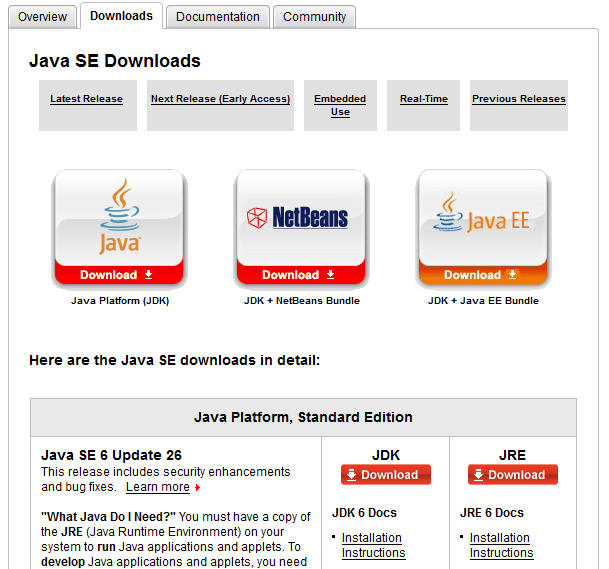Open JDK Installation Instructions link
This screenshot has width=609, height=569.
click(x=373, y=545)
